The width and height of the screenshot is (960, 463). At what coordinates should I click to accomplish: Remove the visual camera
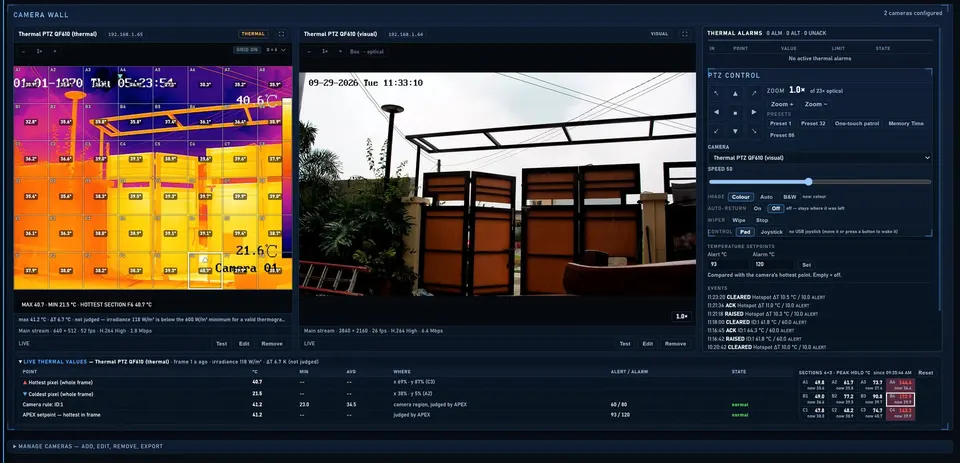(x=675, y=344)
